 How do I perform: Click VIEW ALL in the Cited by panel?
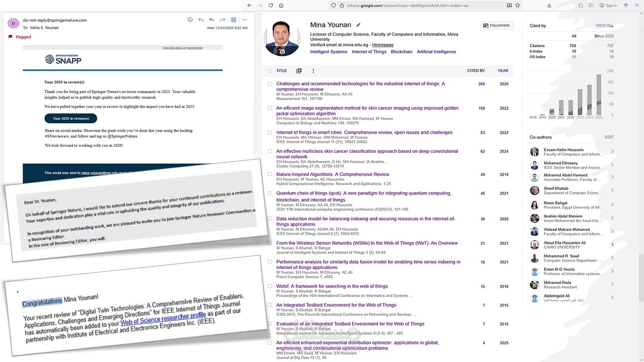coord(605,26)
